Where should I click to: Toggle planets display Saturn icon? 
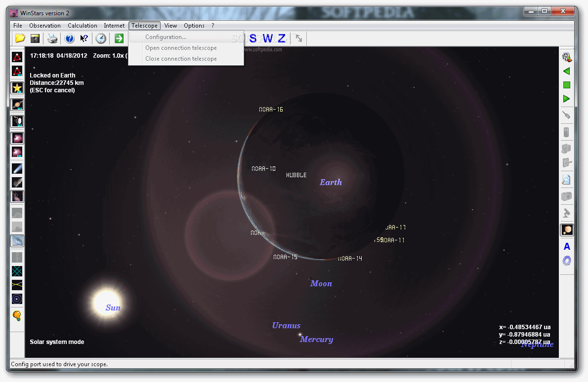coord(17,105)
